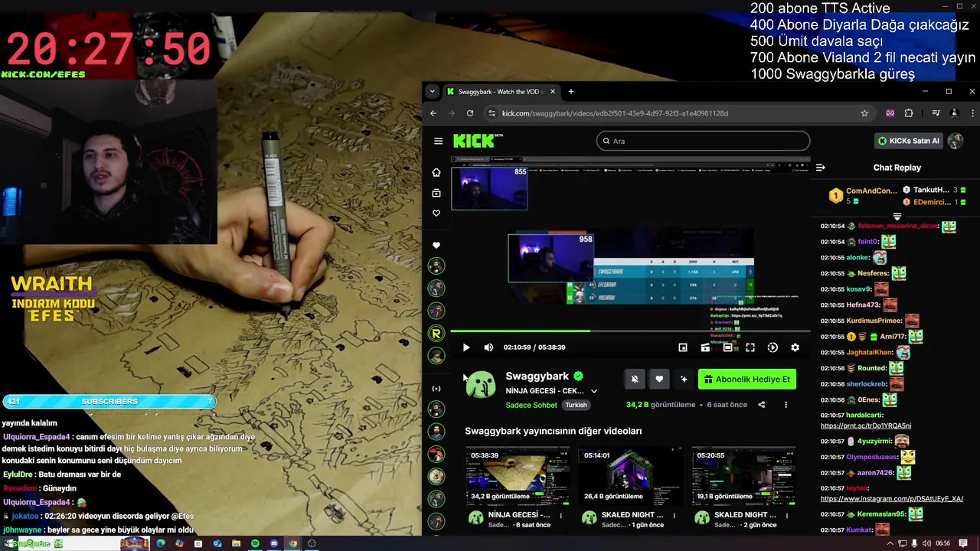Select the yellow R channel in sidebar
This screenshot has height=551, width=980.
point(436,333)
